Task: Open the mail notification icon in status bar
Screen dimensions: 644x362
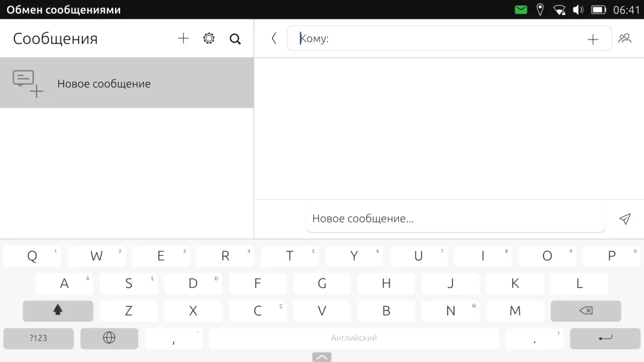Action: [x=520, y=9]
